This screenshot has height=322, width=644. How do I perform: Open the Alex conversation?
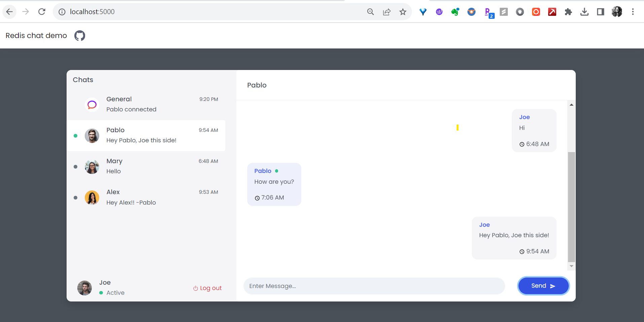146,198
